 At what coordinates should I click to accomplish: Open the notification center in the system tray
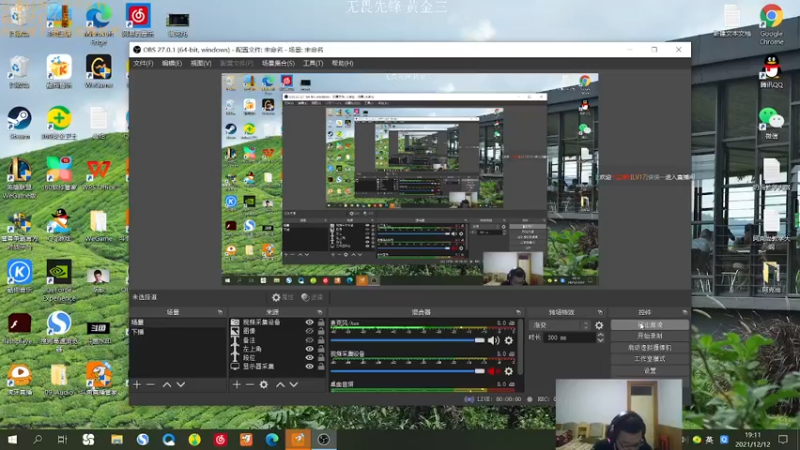coord(783,439)
